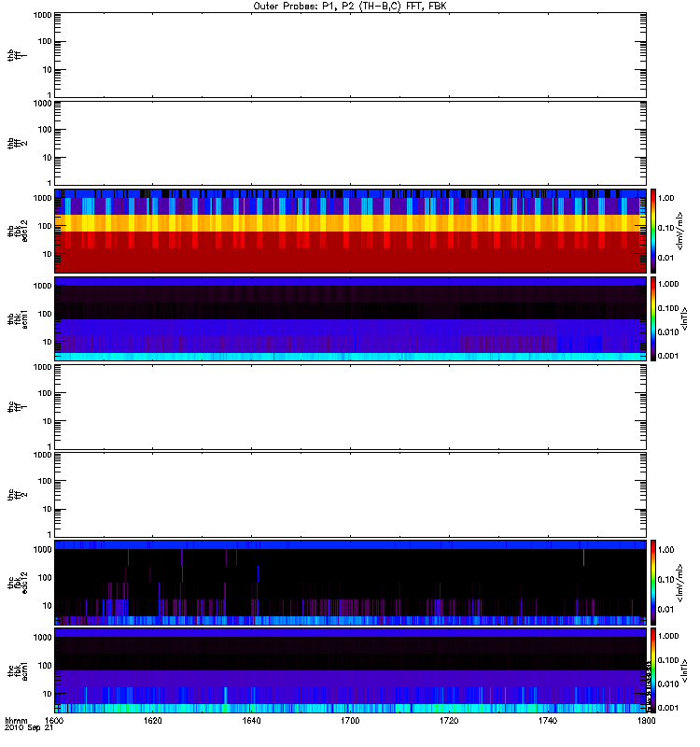700x747 pixels.
Task: Click the 'thb fff 1' y-axis title
Action: click(x=17, y=55)
